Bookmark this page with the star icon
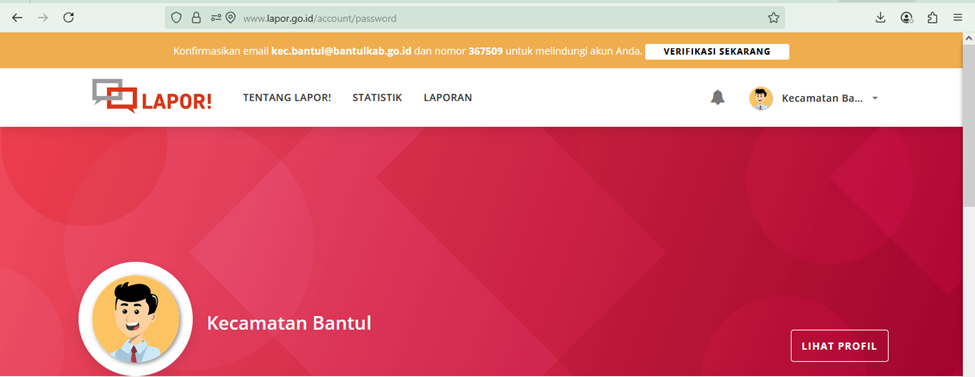Image resolution: width=975 pixels, height=377 pixels. pos(773,18)
